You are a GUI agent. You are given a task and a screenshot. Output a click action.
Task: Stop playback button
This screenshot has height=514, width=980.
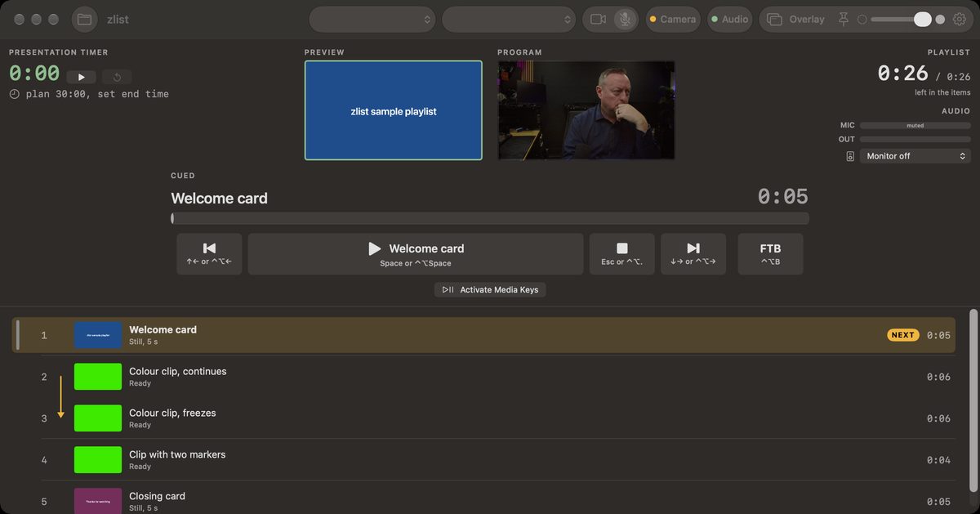click(x=622, y=254)
